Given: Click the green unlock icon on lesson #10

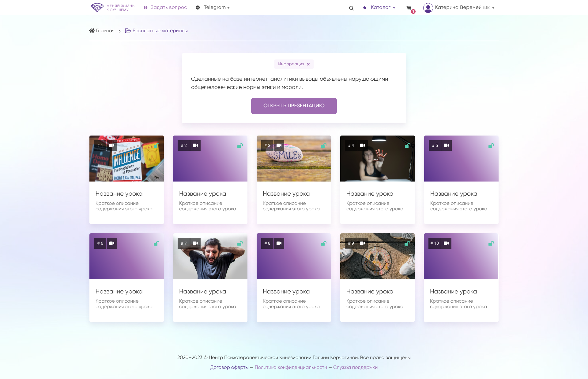Looking at the screenshot, I should (491, 243).
